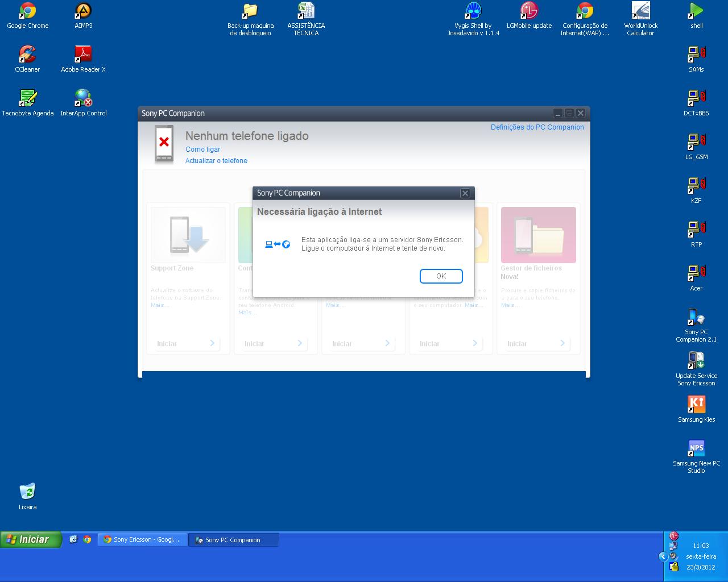Select the Sony PC Companion 2.1 icon

[696, 325]
